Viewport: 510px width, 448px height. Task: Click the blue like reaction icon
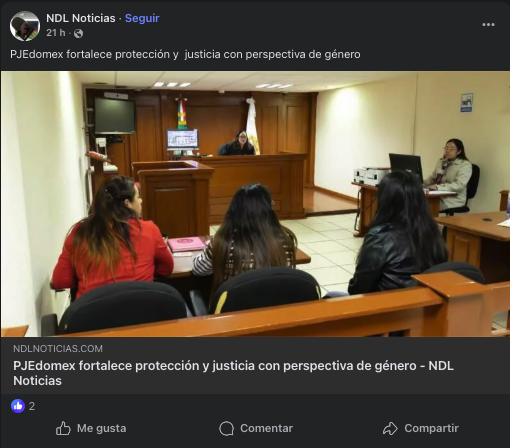[18, 406]
